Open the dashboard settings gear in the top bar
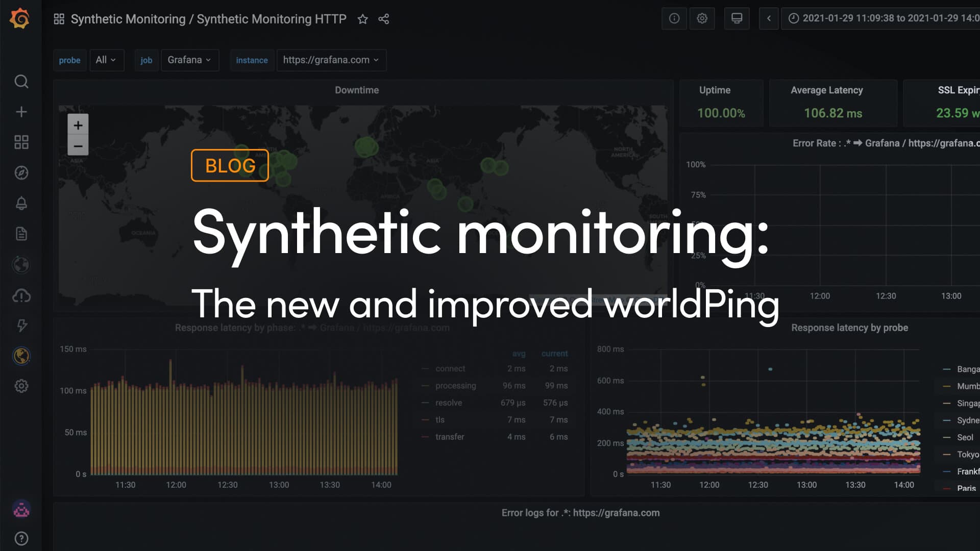 702,18
